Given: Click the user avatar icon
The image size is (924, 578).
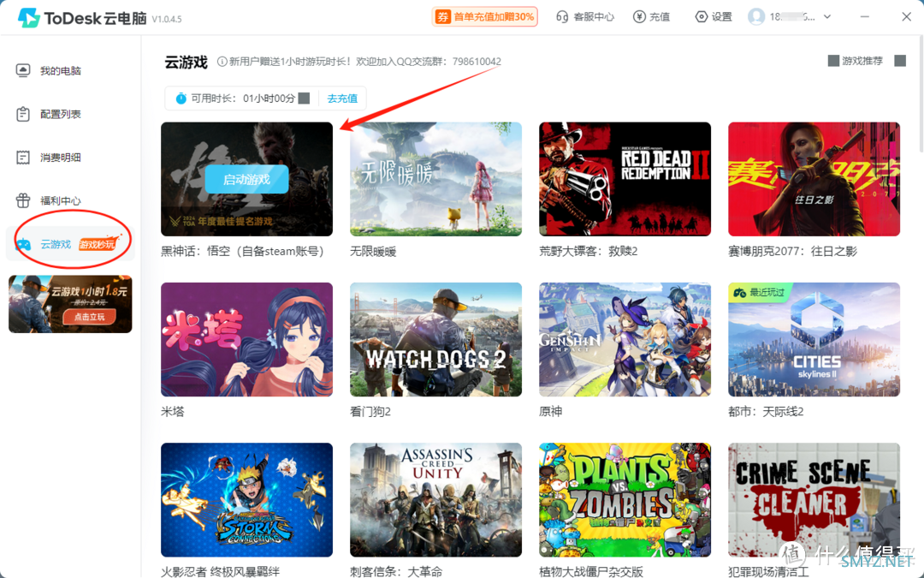Looking at the screenshot, I should 756,17.
